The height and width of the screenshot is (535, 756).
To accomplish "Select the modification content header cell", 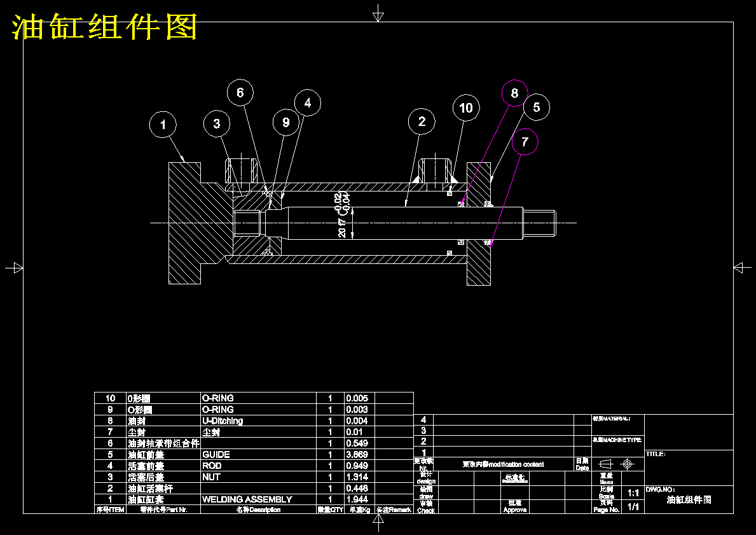I will click(504, 464).
